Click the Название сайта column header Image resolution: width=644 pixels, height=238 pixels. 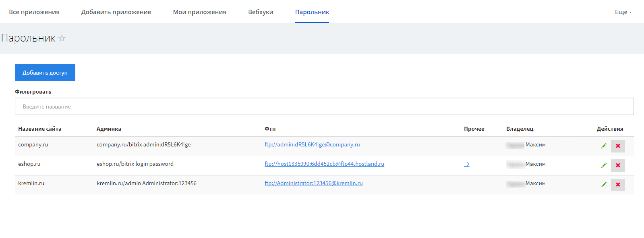tap(39, 129)
